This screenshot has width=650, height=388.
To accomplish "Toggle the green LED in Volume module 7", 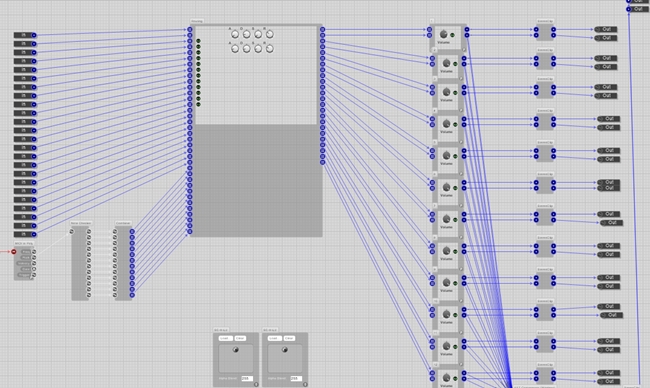I will pos(455,220).
